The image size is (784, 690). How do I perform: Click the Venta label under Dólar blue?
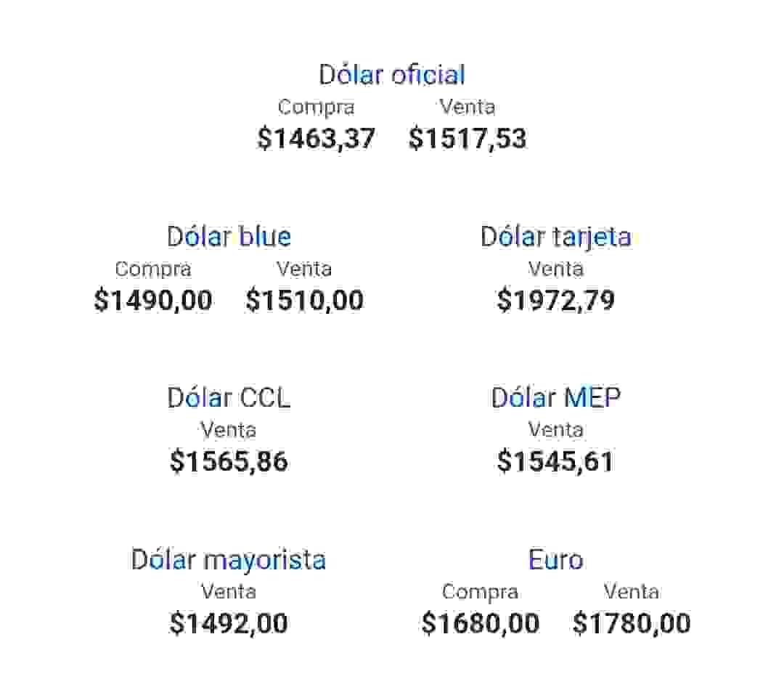pyautogui.click(x=305, y=269)
